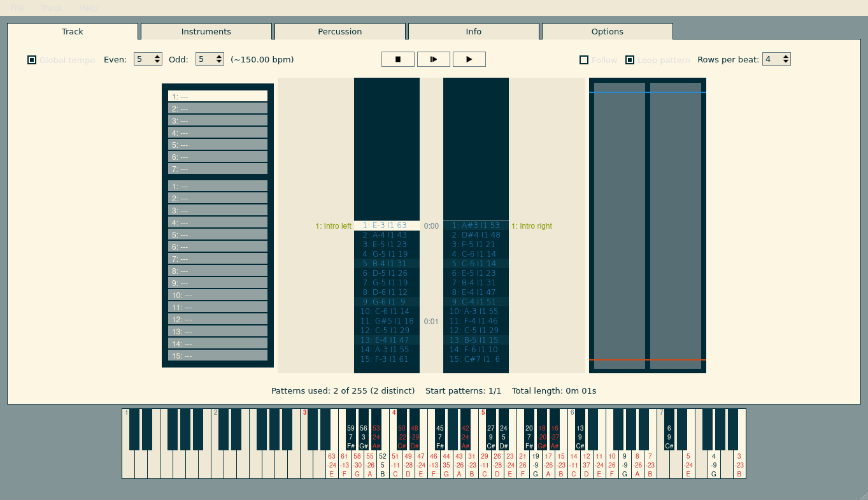Toggle the Global tempo checkbox
The width and height of the screenshot is (868, 500).
32,60
